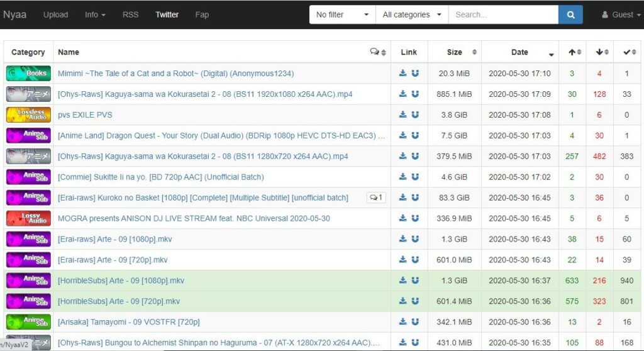Open Anime Land Dragon Quest Your Story page
This screenshot has width=644, height=351.
pyautogui.click(x=221, y=136)
